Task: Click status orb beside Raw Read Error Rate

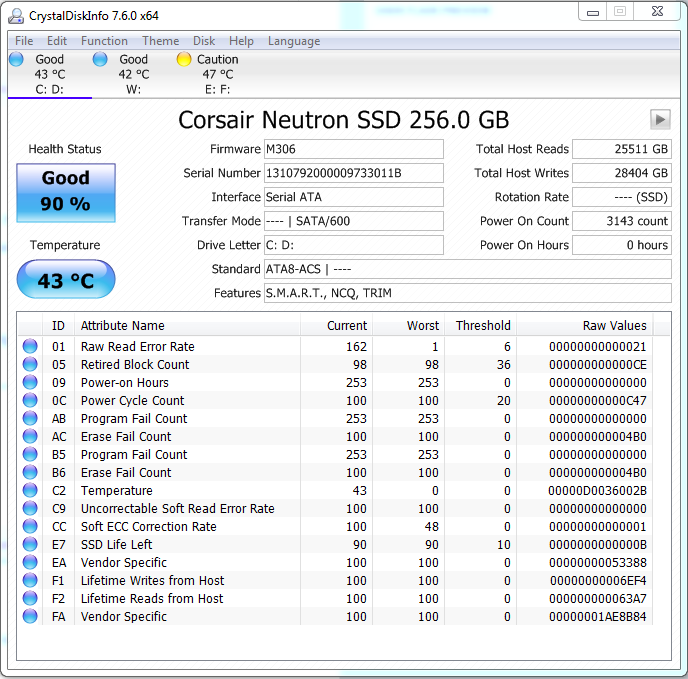Action: (30, 347)
